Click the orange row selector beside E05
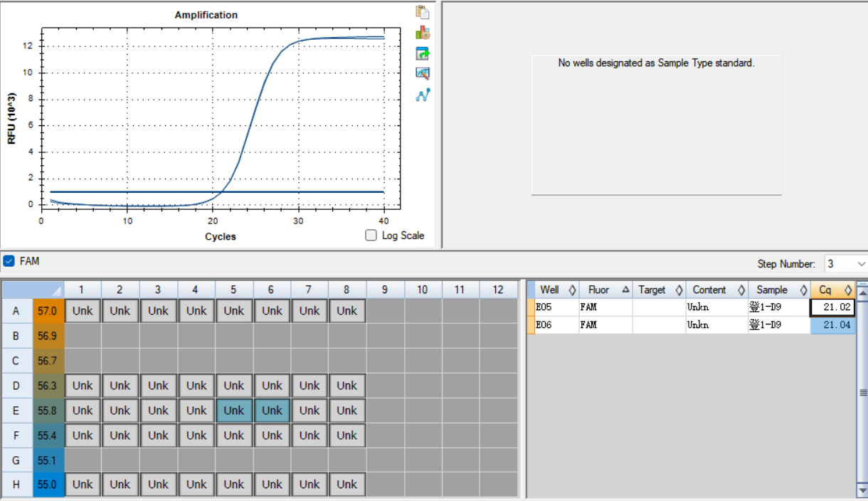 [x=530, y=307]
